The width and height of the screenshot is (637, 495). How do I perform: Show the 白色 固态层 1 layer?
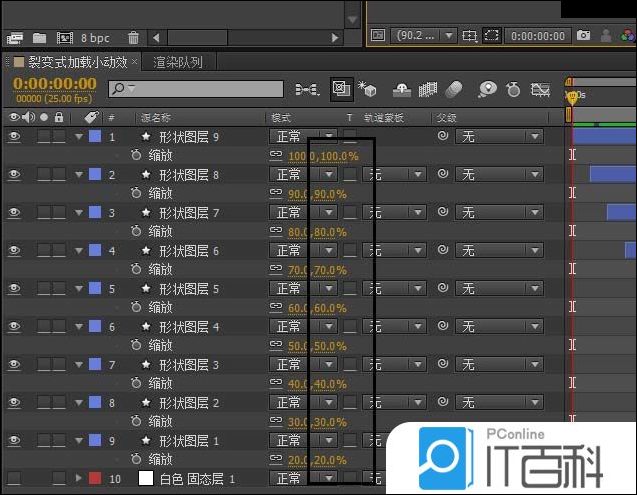point(14,479)
